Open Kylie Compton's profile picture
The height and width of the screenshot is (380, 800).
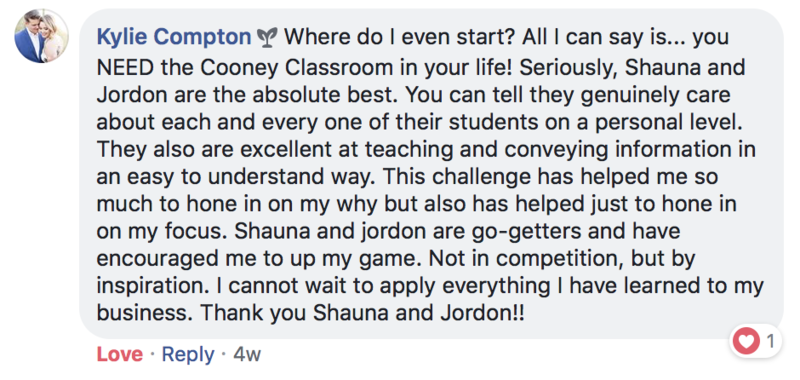pos(41,37)
